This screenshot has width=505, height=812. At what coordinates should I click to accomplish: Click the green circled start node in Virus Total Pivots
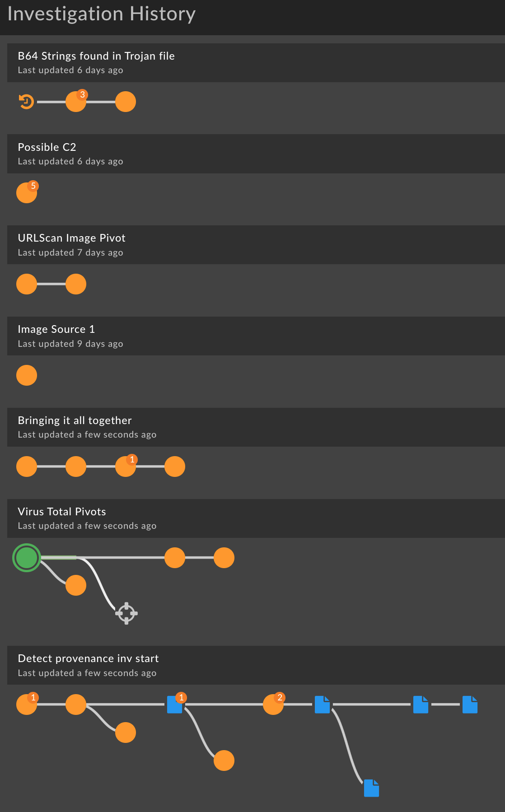click(x=26, y=558)
